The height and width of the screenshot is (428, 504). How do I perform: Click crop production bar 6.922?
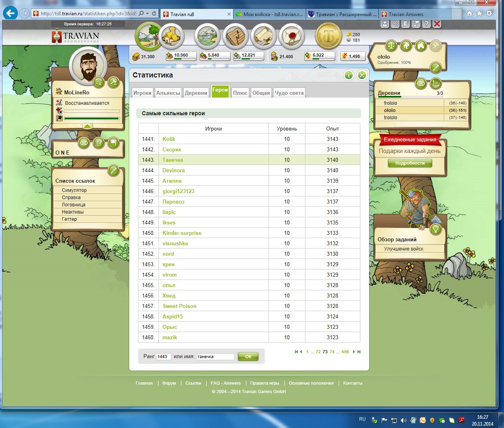click(319, 56)
